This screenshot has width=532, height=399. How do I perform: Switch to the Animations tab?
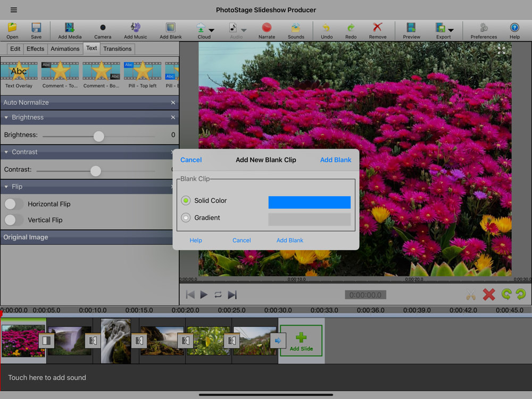pyautogui.click(x=65, y=49)
